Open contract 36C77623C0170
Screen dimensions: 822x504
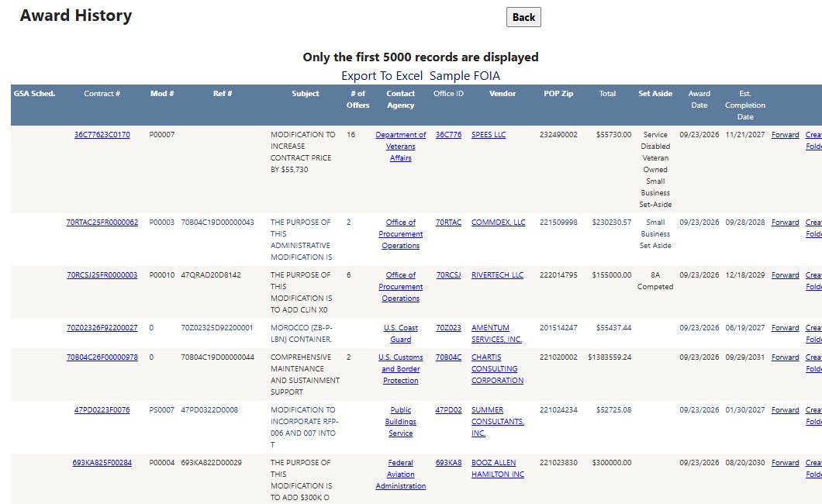(x=102, y=135)
